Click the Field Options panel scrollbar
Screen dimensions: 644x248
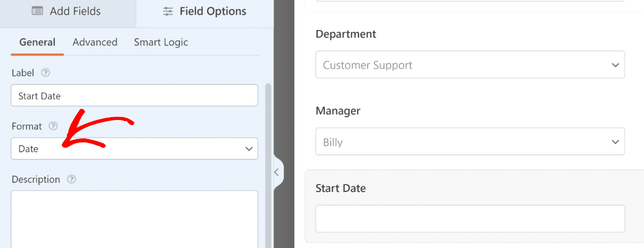[x=268, y=164]
